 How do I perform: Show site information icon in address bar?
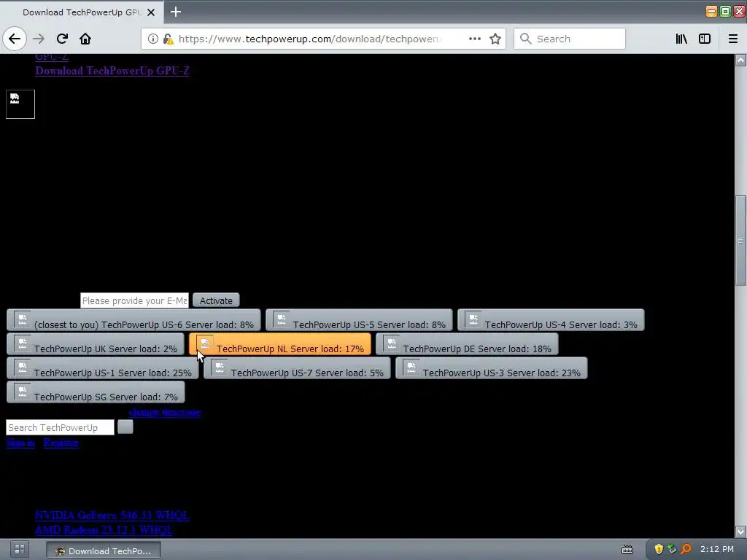tap(153, 39)
